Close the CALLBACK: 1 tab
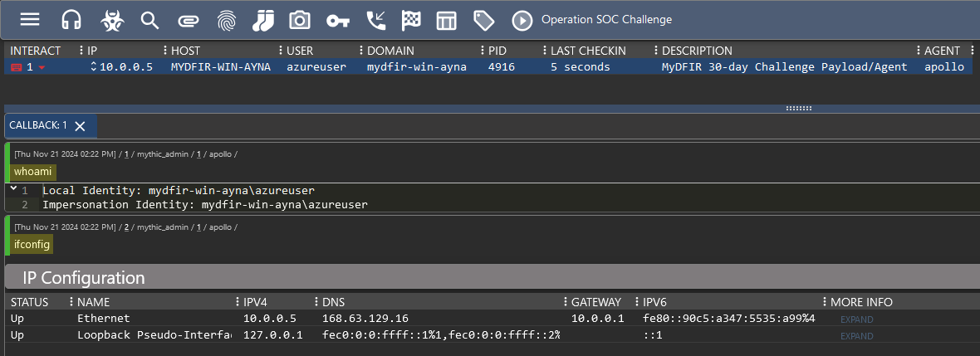 pos(80,126)
